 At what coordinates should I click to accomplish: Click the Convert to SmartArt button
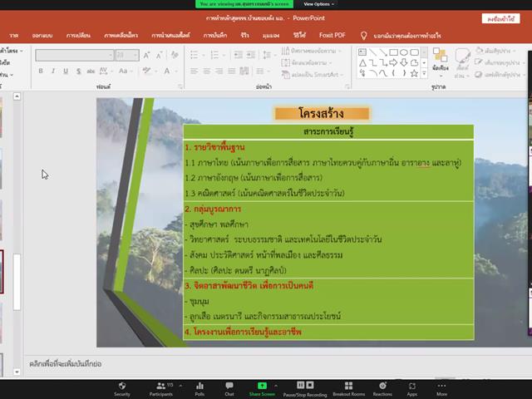313,75
